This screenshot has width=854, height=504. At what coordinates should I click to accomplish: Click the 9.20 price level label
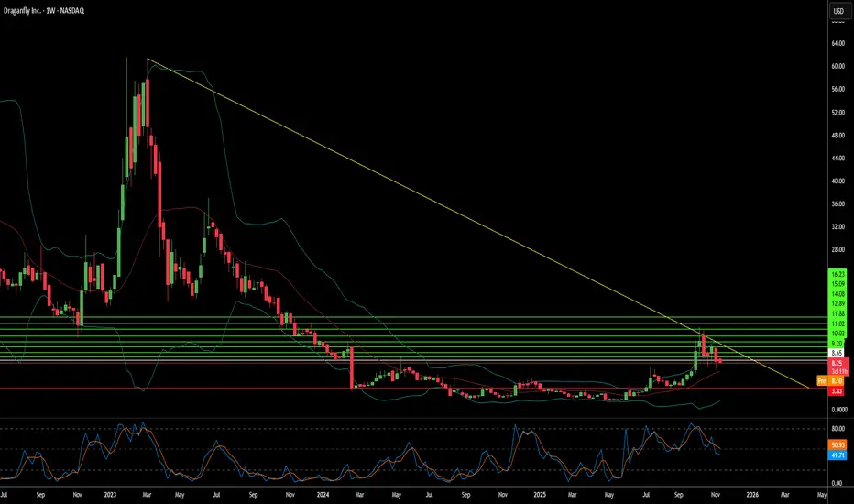click(x=837, y=344)
